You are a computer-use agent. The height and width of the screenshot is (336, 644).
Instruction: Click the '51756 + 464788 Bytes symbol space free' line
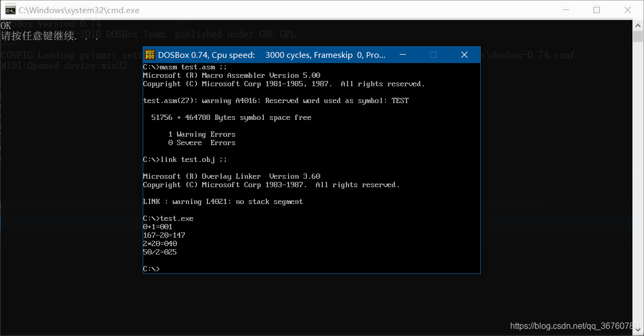pyautogui.click(x=231, y=117)
